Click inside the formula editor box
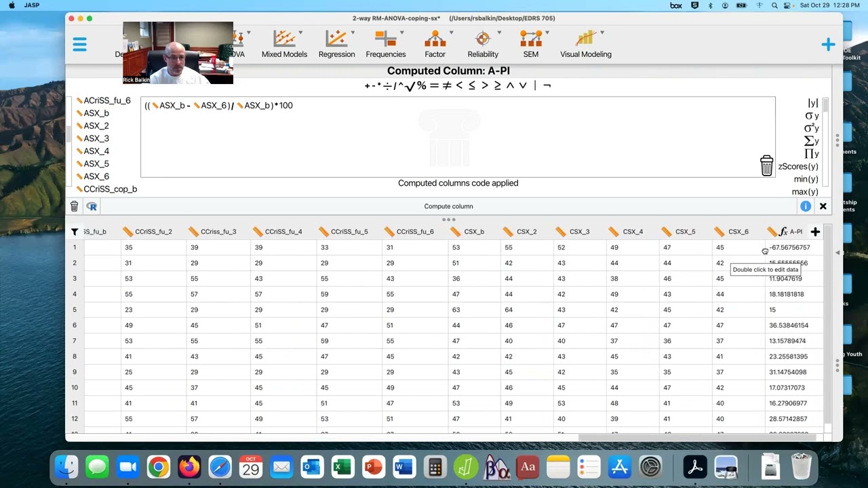This screenshot has width=868, height=488. tap(458, 137)
